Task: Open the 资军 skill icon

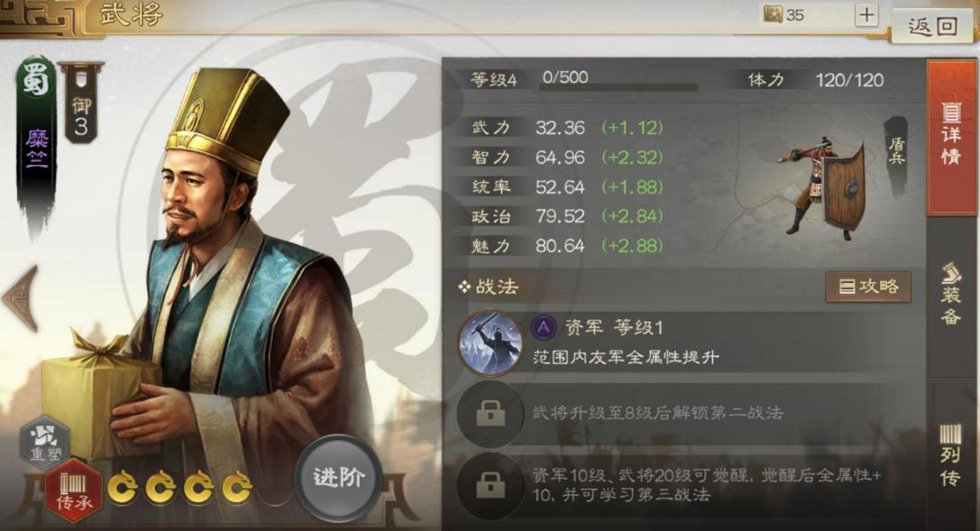Action: [x=490, y=343]
